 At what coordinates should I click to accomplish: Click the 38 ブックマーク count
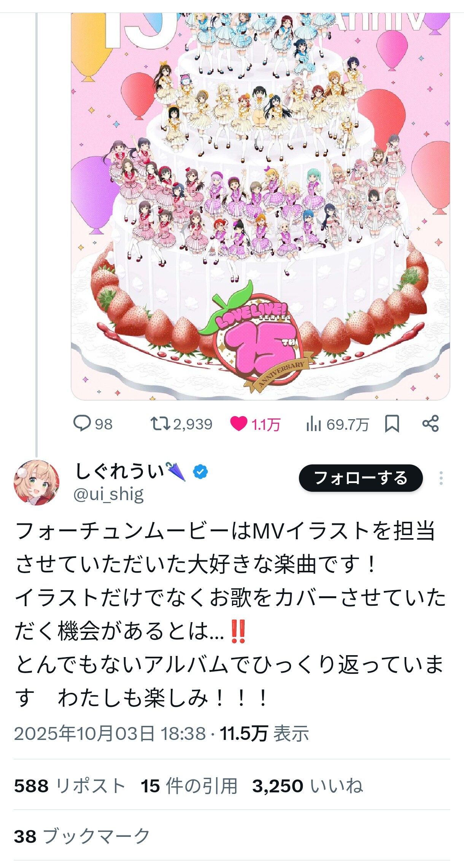click(82, 836)
